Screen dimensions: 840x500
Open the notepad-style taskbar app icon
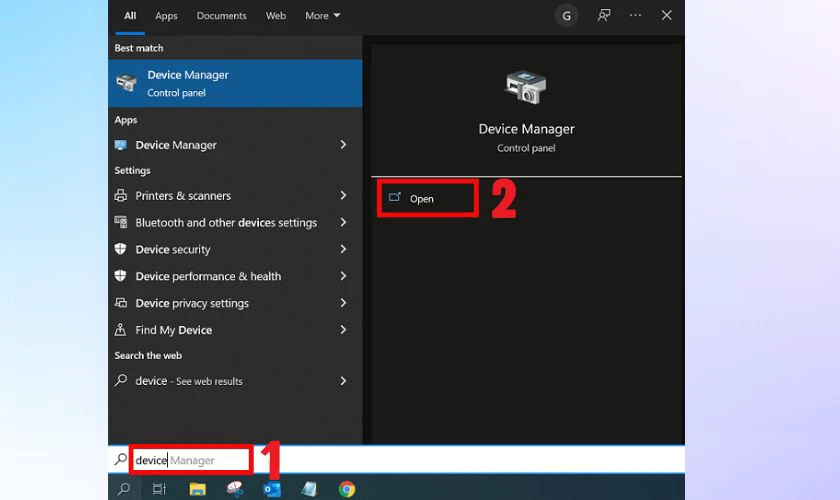pyautogui.click(x=309, y=489)
